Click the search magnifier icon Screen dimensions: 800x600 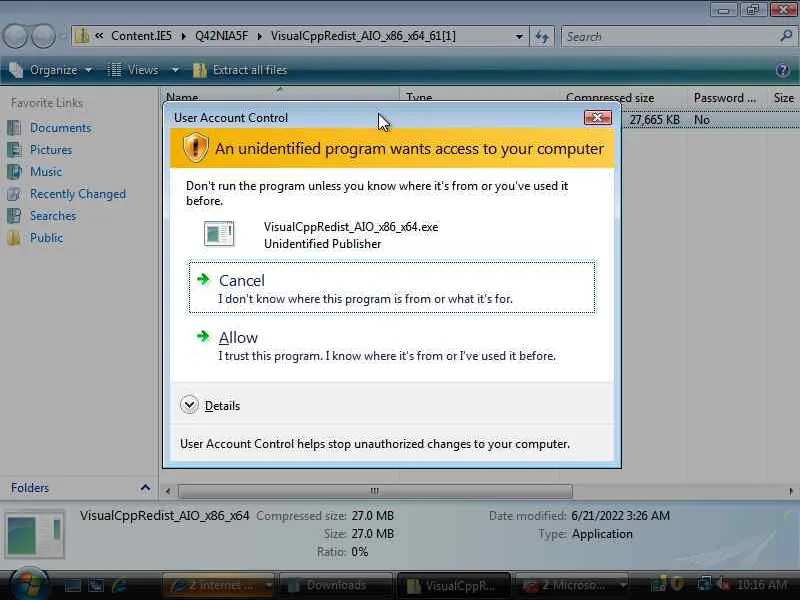[786, 36]
